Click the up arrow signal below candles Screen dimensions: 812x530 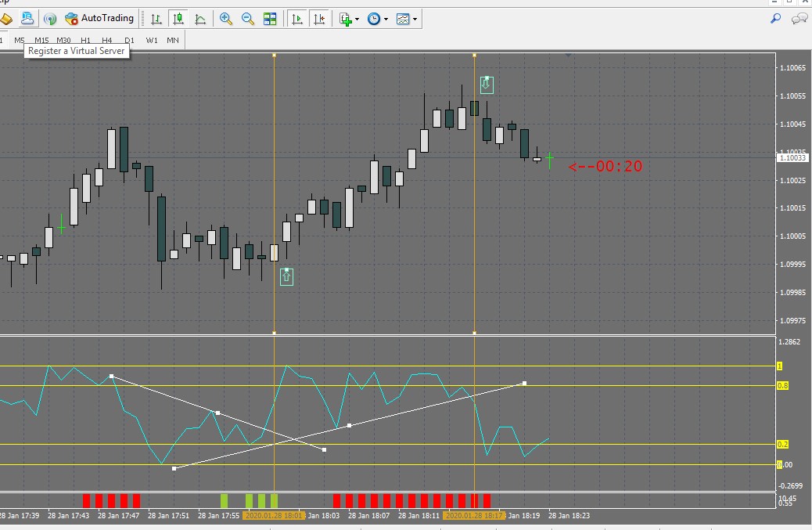(x=286, y=276)
